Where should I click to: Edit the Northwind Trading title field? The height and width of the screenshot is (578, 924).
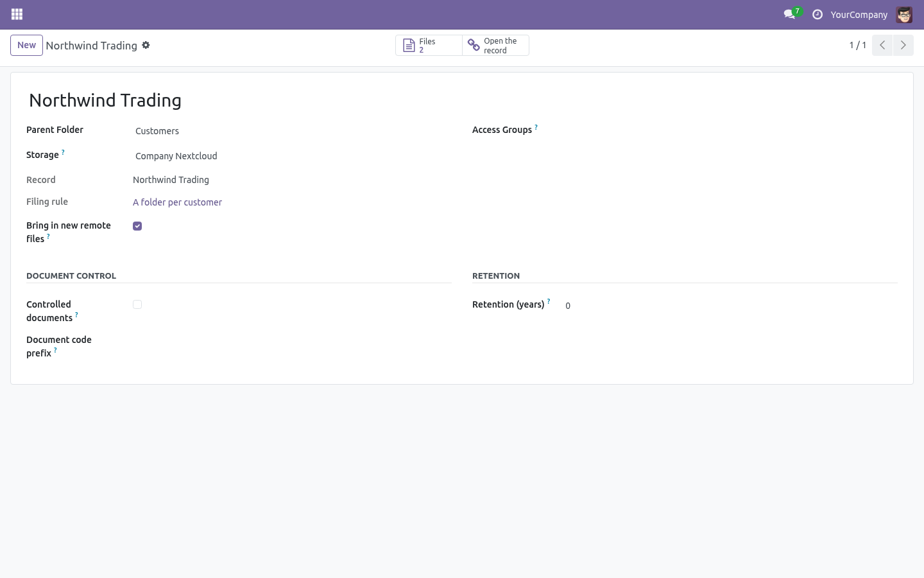pos(462,100)
